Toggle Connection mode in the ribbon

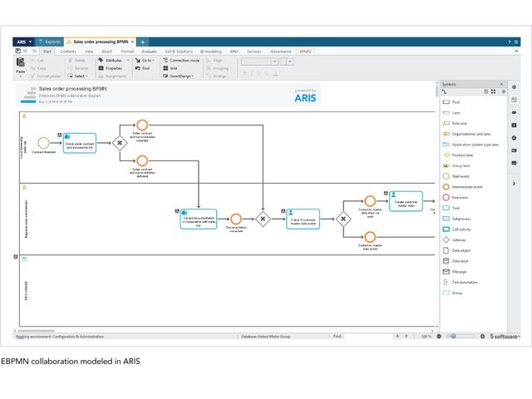(180, 61)
